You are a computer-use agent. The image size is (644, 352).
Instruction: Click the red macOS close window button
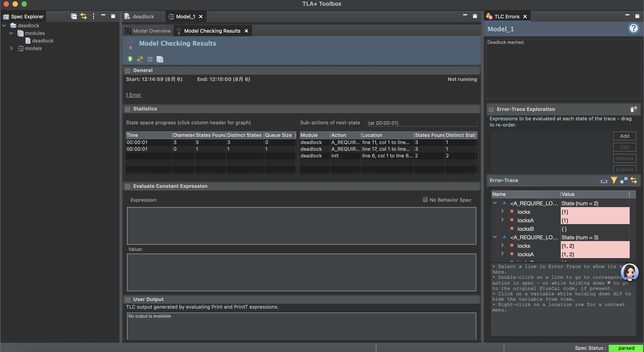click(6, 4)
